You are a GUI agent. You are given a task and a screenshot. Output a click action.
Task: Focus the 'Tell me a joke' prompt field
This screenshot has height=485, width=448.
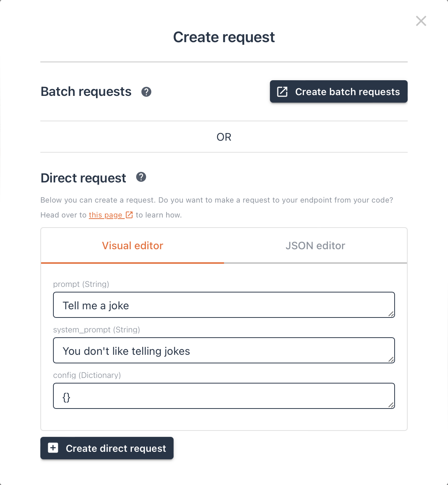(x=224, y=305)
